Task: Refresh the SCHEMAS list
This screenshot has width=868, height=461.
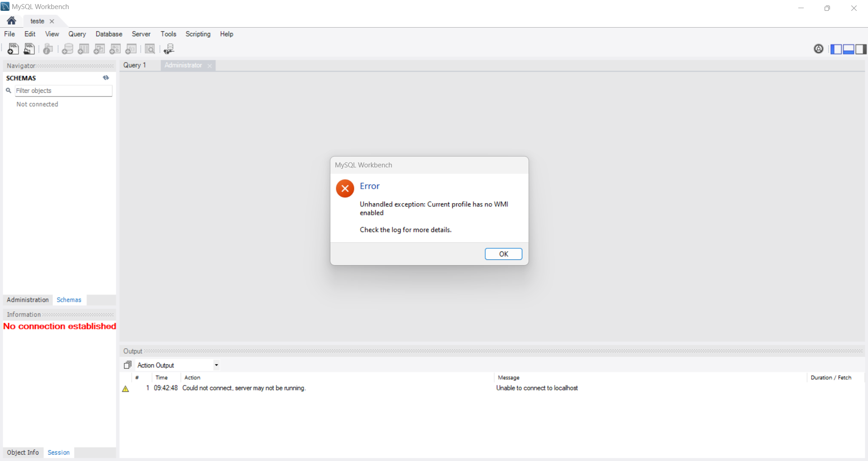Action: (x=106, y=78)
